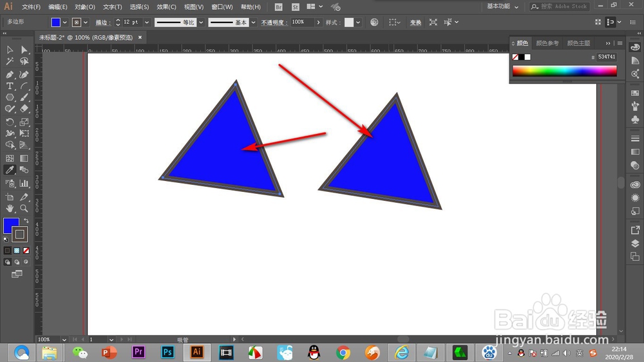Select the Zoom magnifier tool
This screenshot has height=362, width=644.
click(x=24, y=208)
